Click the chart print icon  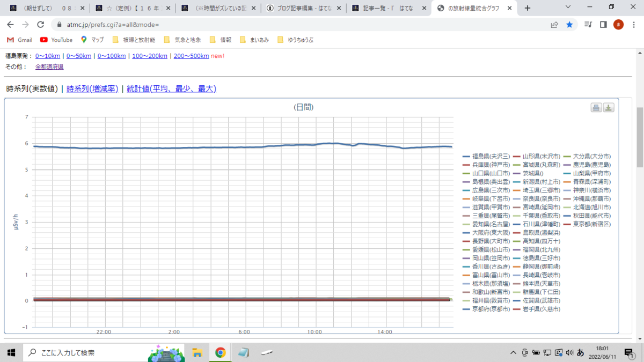(596, 108)
